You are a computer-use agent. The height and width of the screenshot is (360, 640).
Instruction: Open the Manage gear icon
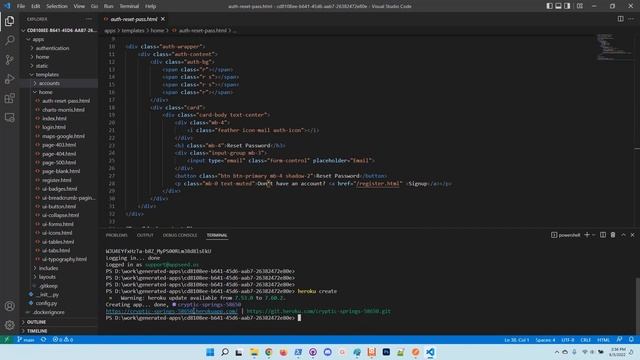9,325
